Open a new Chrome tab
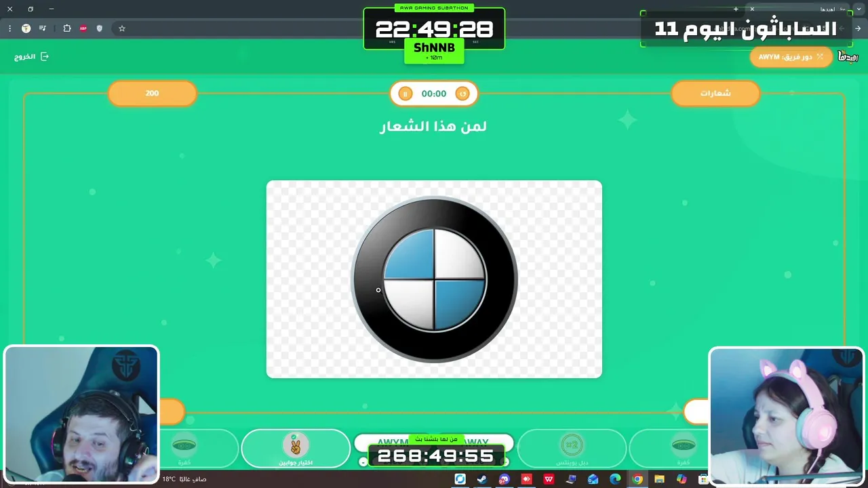Viewport: 868px width, 488px height. (x=736, y=9)
